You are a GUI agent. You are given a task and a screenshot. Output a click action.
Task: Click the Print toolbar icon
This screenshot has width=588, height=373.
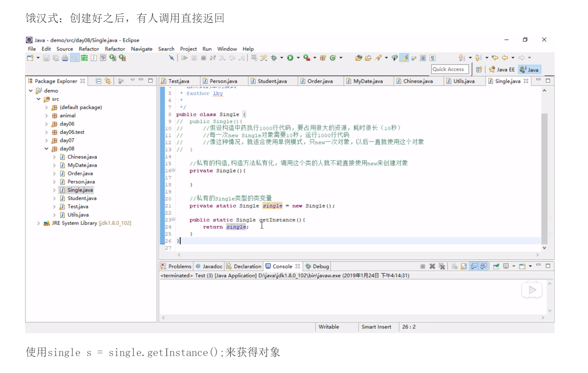tap(65, 58)
